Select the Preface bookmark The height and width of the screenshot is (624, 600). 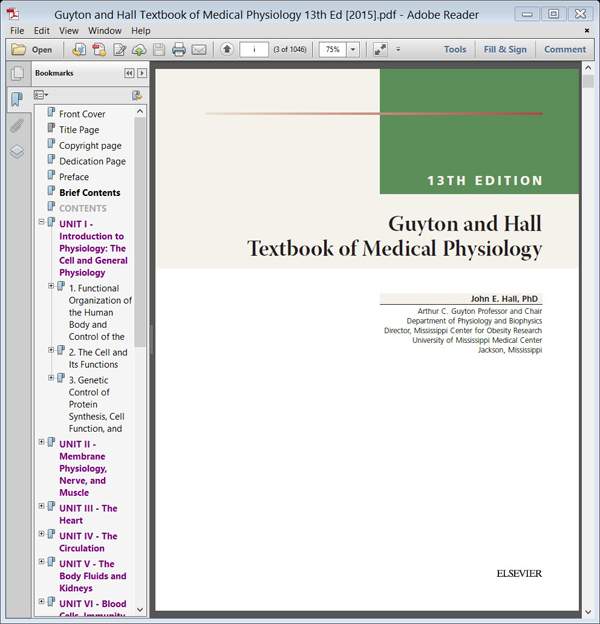pos(74,177)
